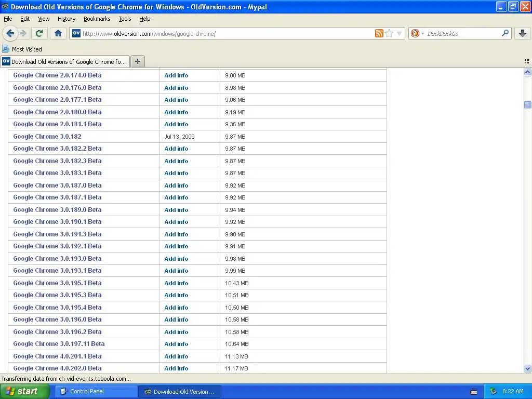Subscribe using the RSS feed icon
This screenshot has width=532, height=399.
[379, 33]
